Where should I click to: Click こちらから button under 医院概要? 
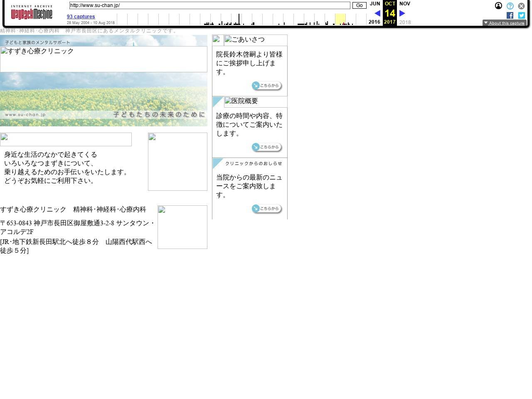click(x=266, y=147)
